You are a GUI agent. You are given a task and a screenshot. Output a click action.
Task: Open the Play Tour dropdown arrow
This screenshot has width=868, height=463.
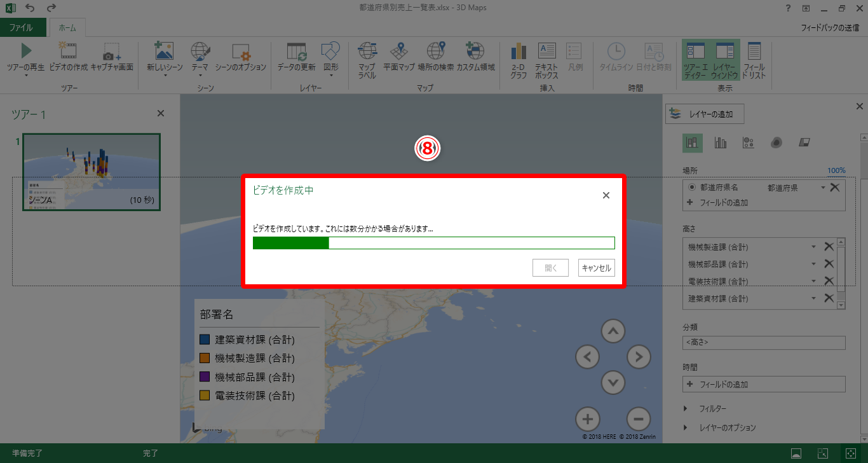click(25, 75)
